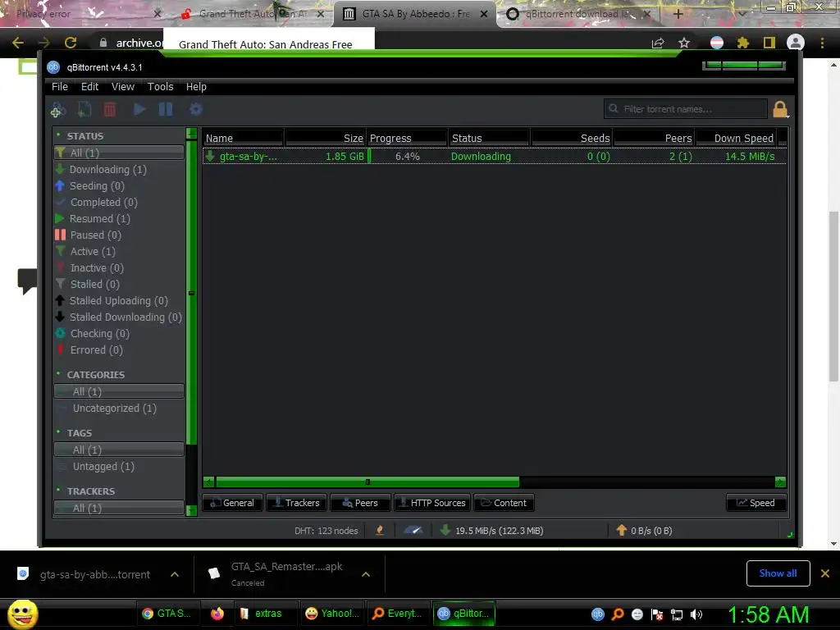The image size is (840, 630).
Task: Select the gta-sa-by torrent row
Action: (494, 157)
